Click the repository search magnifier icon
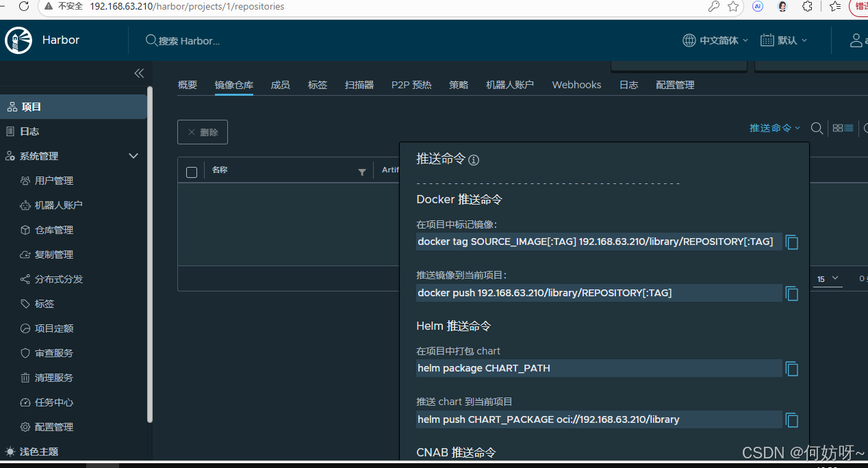The width and height of the screenshot is (868, 468). [817, 128]
